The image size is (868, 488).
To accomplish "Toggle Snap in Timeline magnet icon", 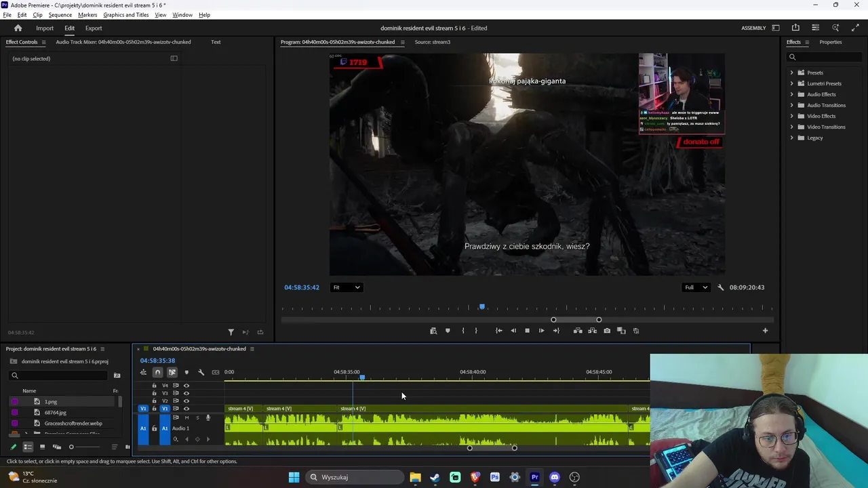I will [x=157, y=372].
